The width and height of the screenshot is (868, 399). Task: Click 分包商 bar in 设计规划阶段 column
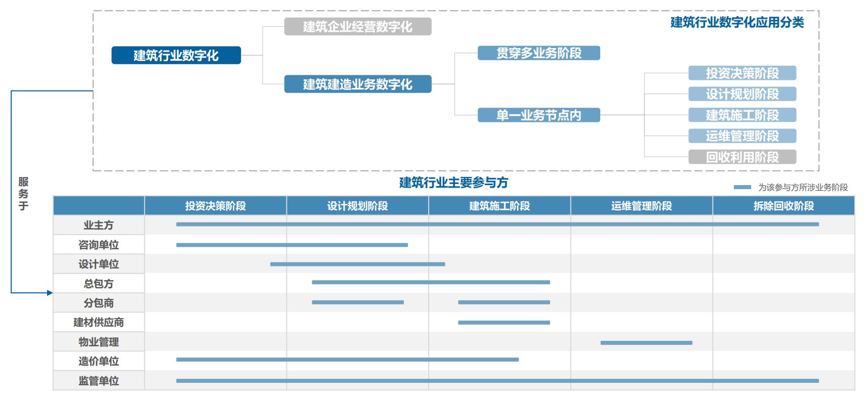358,302
